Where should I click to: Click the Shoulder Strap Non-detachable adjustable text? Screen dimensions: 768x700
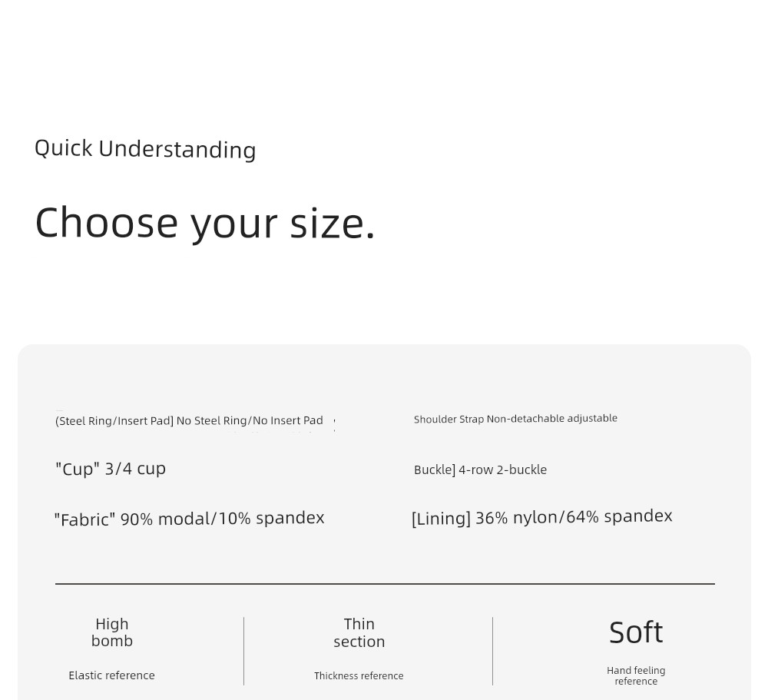coord(515,419)
